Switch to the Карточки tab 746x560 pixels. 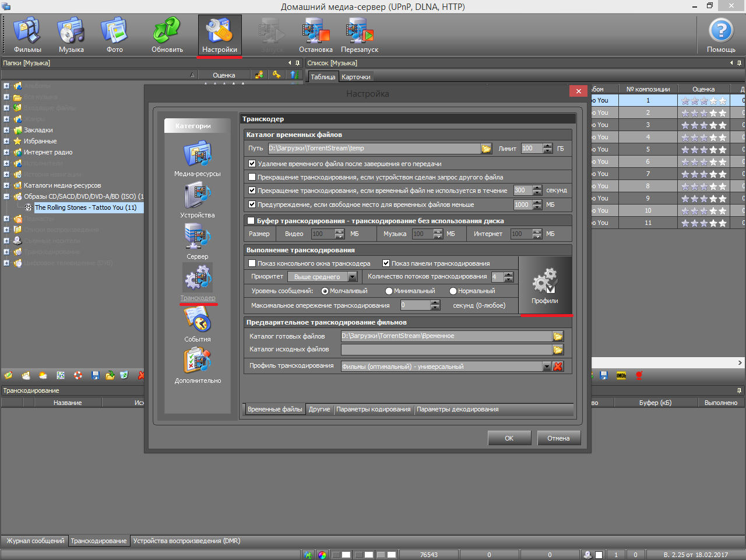click(356, 77)
